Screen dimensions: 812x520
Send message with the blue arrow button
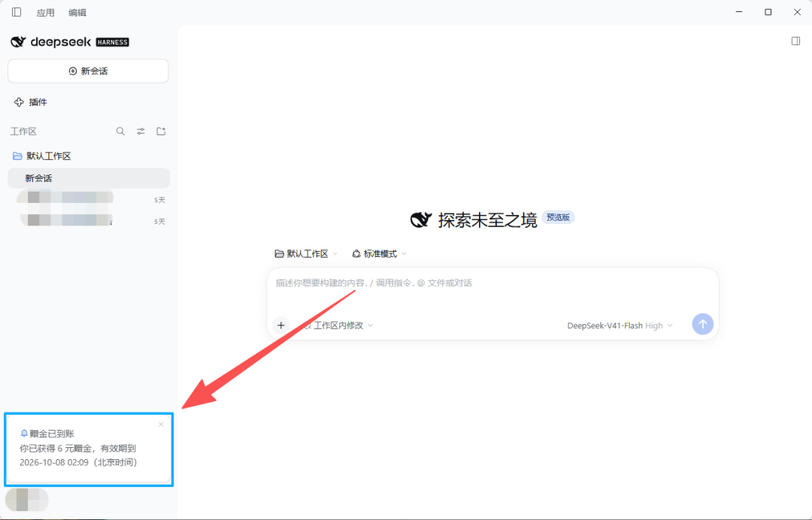[703, 325]
